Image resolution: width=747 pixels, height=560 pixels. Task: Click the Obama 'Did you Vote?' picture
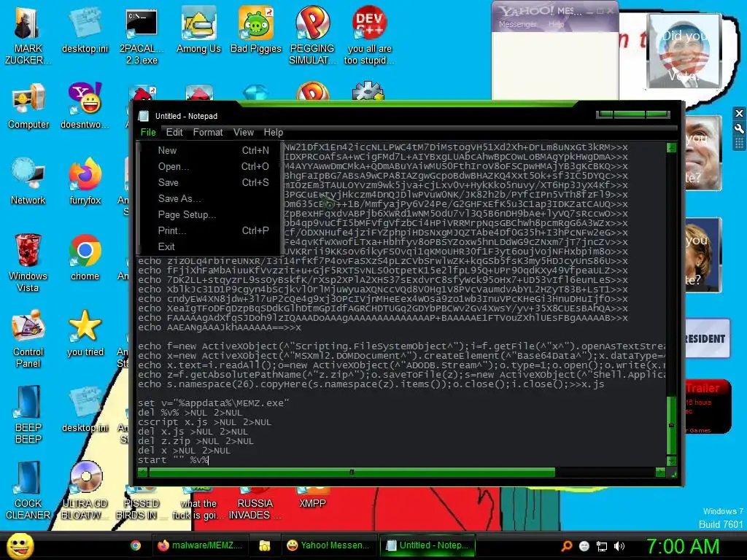[684, 51]
